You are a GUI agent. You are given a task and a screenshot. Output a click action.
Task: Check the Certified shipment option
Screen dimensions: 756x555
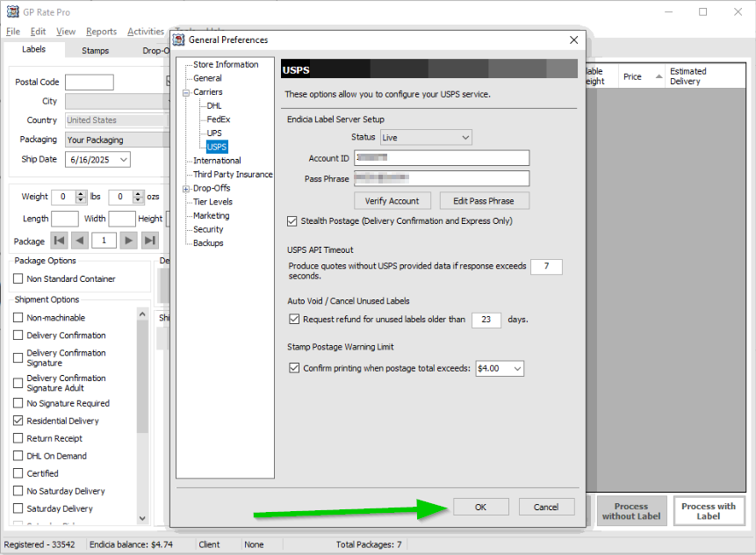(18, 473)
